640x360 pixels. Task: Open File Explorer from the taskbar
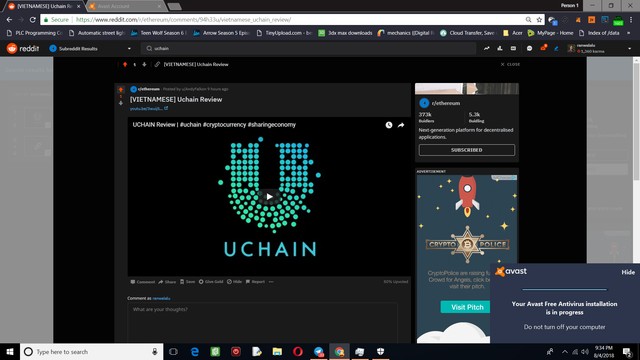coord(277,352)
